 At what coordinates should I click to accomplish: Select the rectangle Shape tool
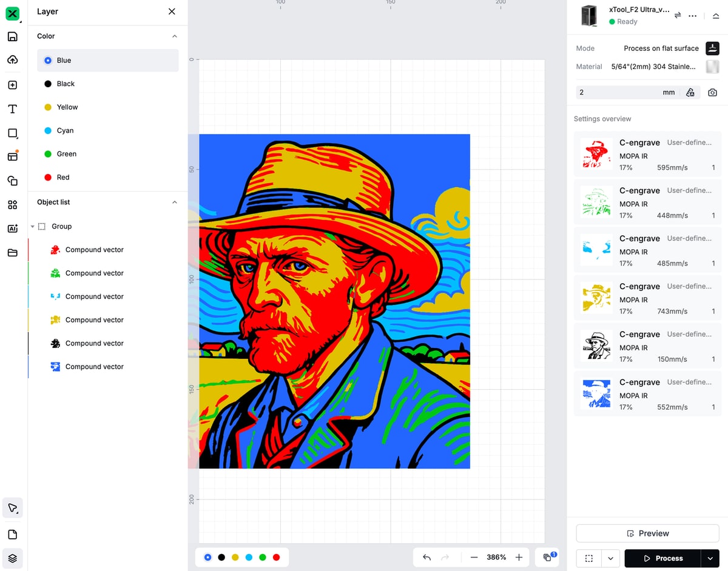[x=12, y=133]
